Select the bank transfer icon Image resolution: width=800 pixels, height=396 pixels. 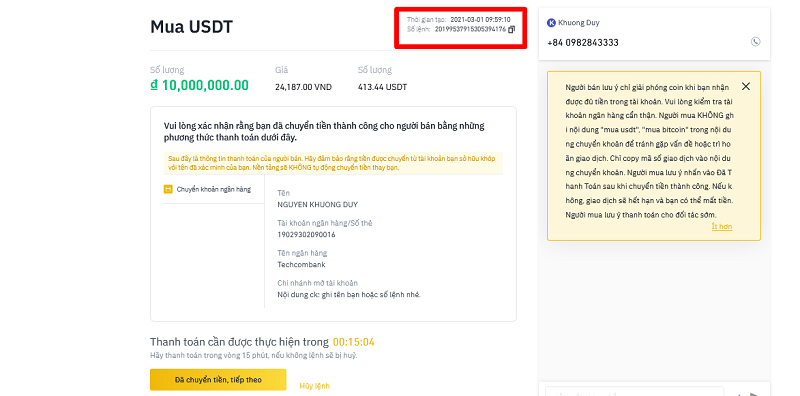[168, 189]
